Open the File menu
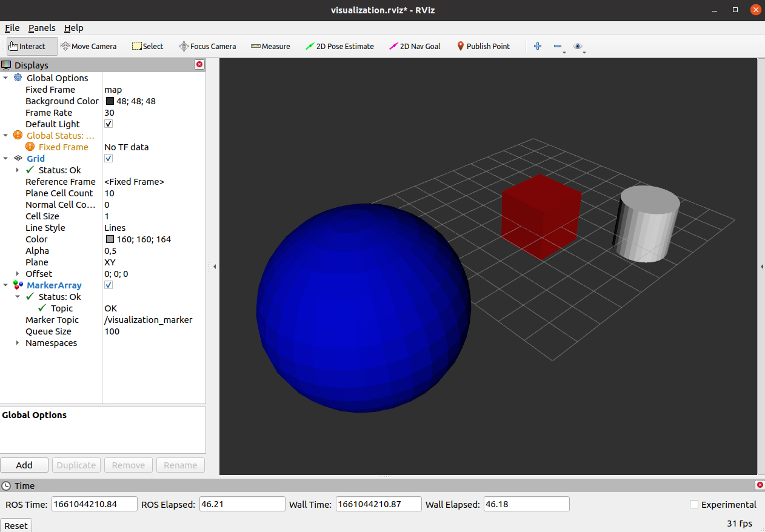The width and height of the screenshot is (765, 532). (12, 28)
